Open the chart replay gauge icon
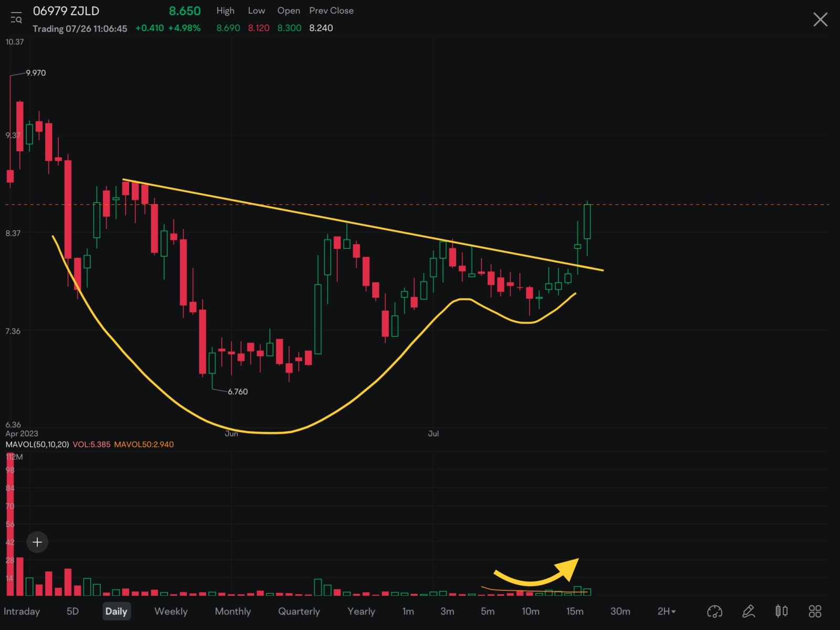840x630 pixels. tap(715, 611)
